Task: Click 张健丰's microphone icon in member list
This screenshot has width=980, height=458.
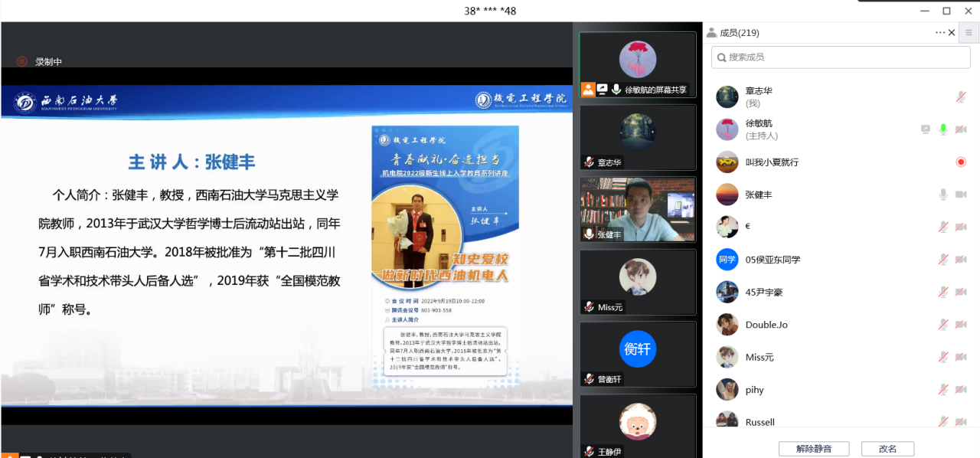Action: [943, 195]
